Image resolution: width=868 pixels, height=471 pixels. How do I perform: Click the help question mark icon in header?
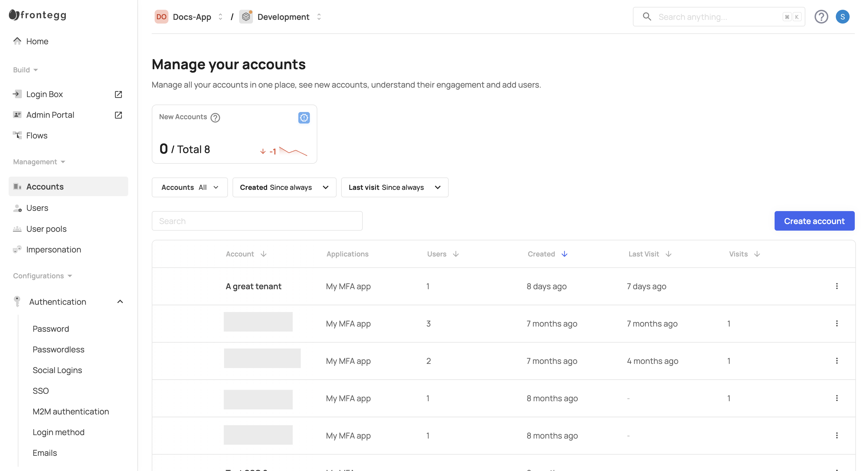[x=821, y=17]
